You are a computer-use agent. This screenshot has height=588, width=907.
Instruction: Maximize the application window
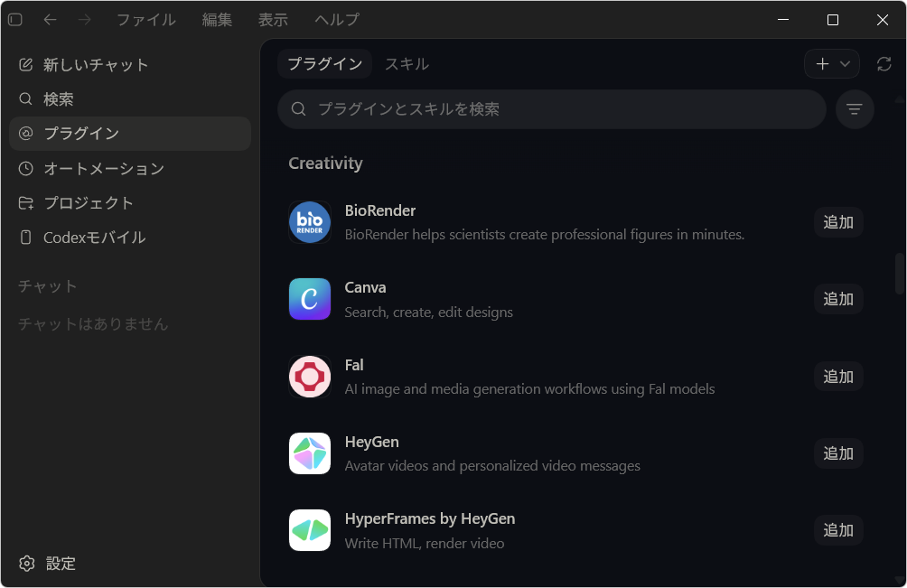click(x=833, y=20)
